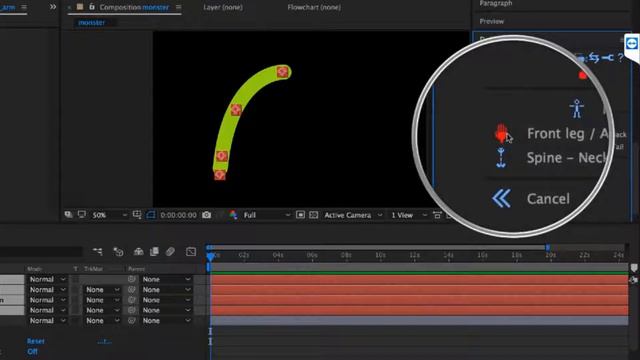
Task: Switch to the Layer (none) tab
Action: point(223,7)
